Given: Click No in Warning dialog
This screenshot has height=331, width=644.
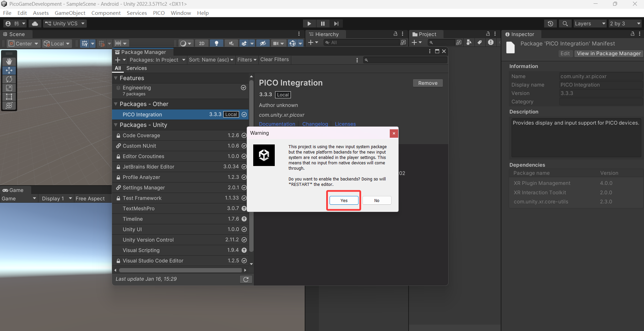Looking at the screenshot, I should click(x=377, y=200).
